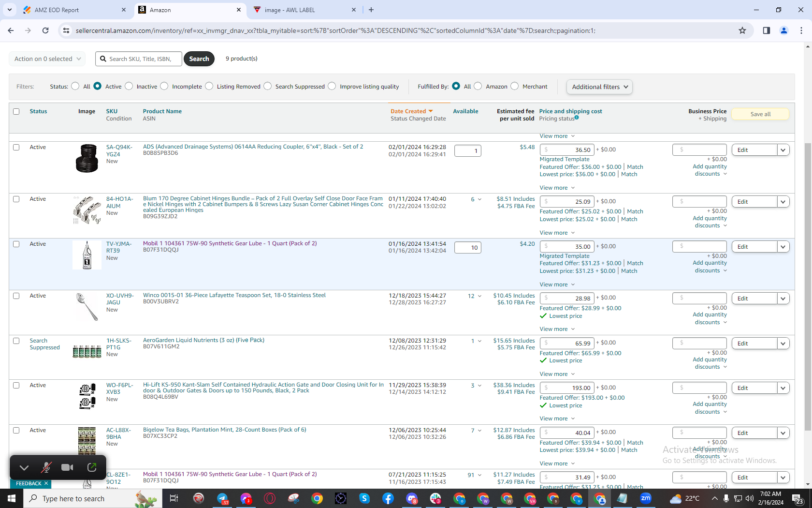Check the box for SKU SA-Q94K-YGZ4

pos(16,147)
